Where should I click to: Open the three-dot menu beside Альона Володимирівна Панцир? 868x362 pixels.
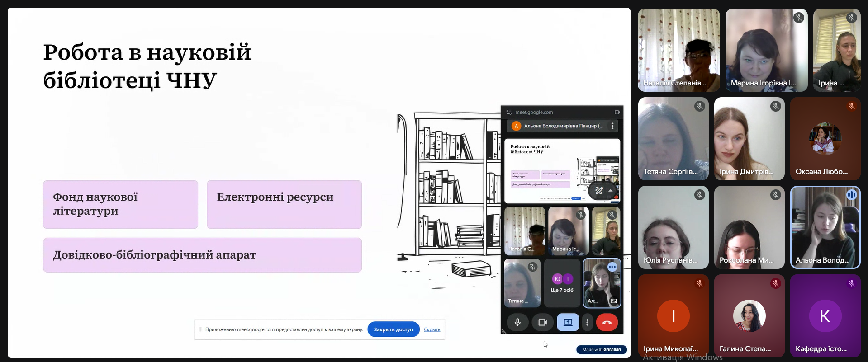point(612,126)
